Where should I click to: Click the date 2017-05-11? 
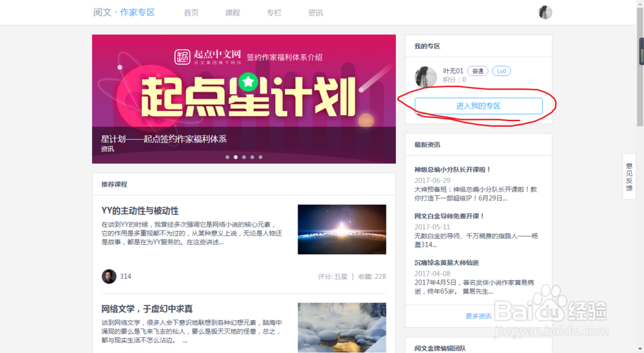432,227
